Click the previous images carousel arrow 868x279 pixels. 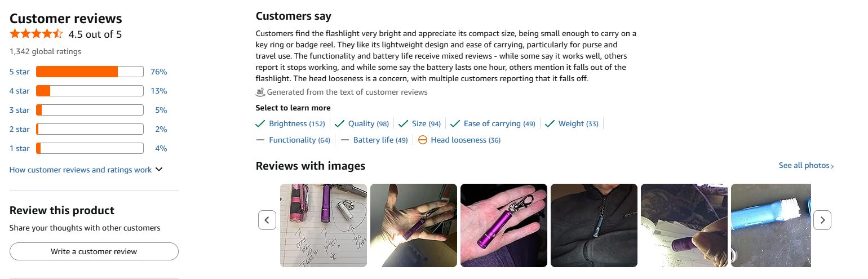pyautogui.click(x=267, y=220)
